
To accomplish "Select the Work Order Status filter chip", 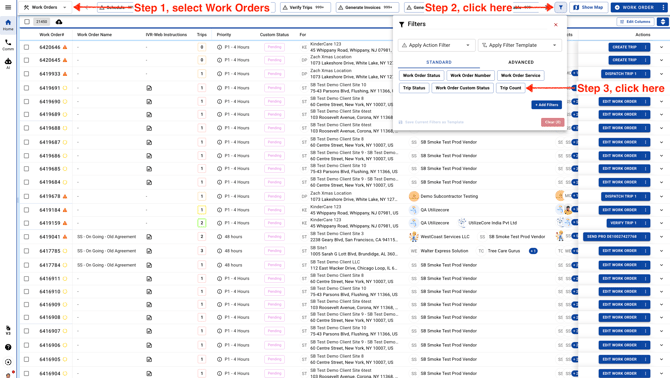I will pos(421,76).
